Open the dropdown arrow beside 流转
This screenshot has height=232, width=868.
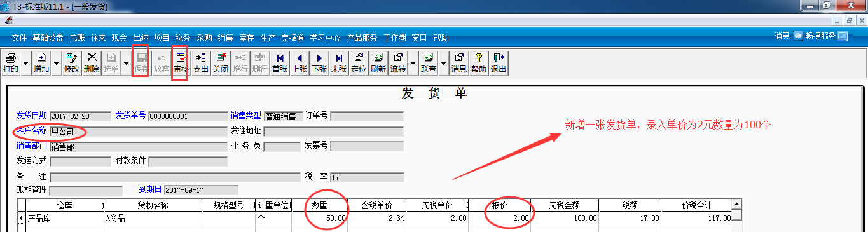tap(413, 62)
